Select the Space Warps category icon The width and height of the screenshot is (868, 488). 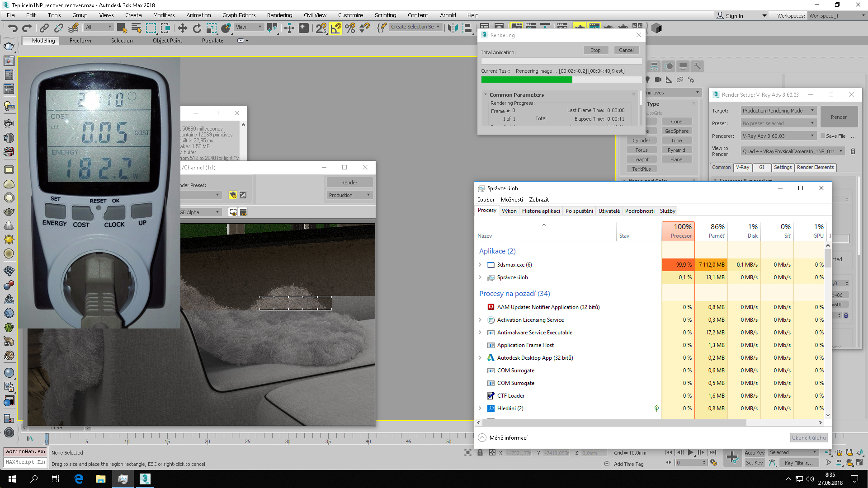tap(680, 80)
